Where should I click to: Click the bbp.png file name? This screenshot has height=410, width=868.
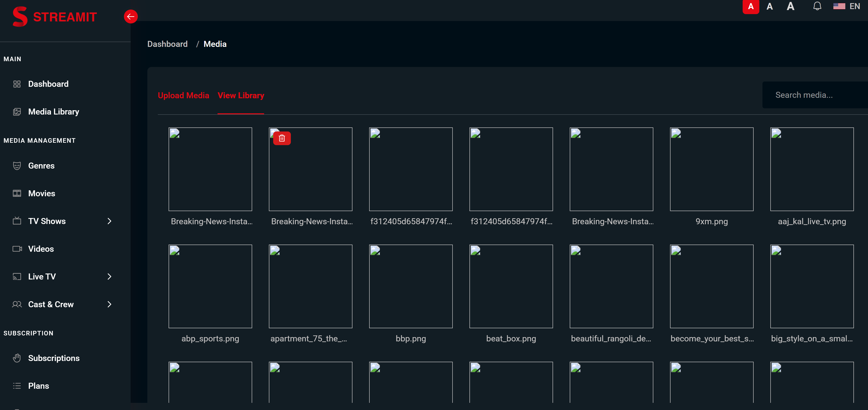(x=411, y=339)
